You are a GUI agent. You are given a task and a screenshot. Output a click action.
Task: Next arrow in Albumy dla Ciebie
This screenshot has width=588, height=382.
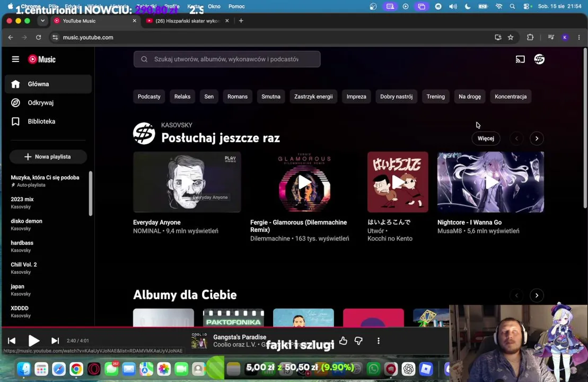pyautogui.click(x=537, y=296)
